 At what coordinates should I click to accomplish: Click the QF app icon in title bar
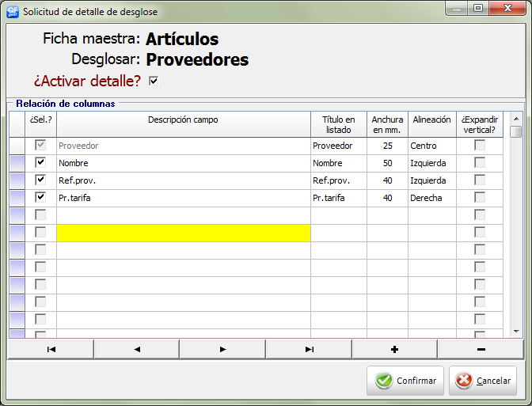[x=13, y=12]
